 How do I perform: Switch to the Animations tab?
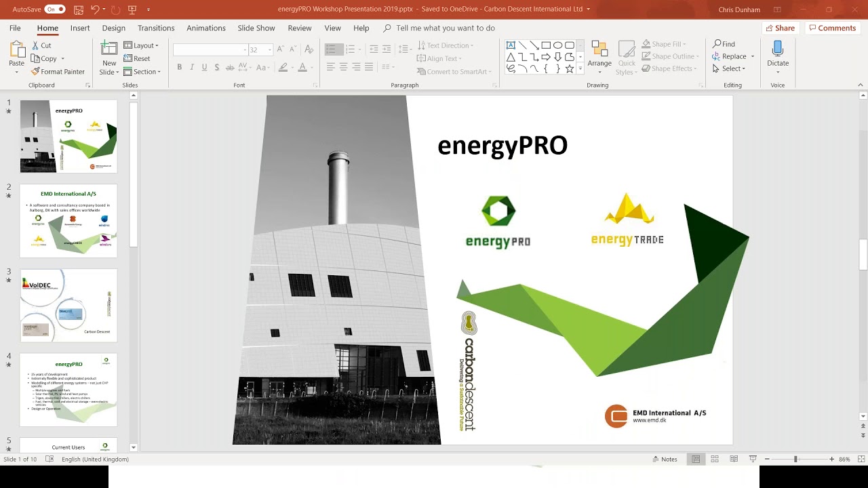click(206, 28)
